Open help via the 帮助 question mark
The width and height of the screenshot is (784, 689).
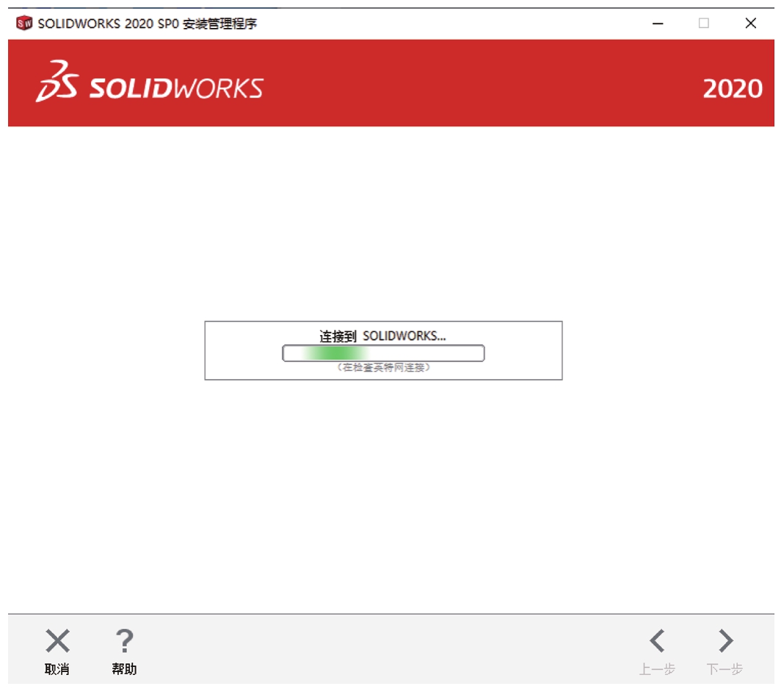[x=124, y=652]
